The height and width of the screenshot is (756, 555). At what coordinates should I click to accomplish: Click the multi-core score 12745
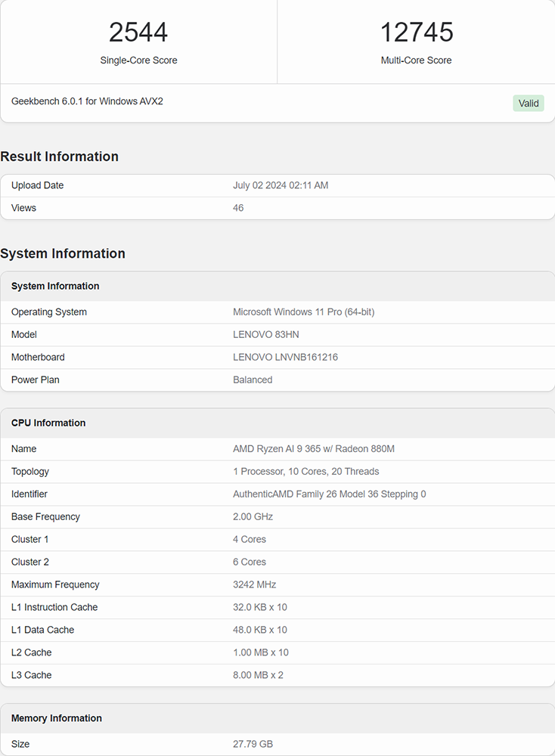pyautogui.click(x=416, y=33)
